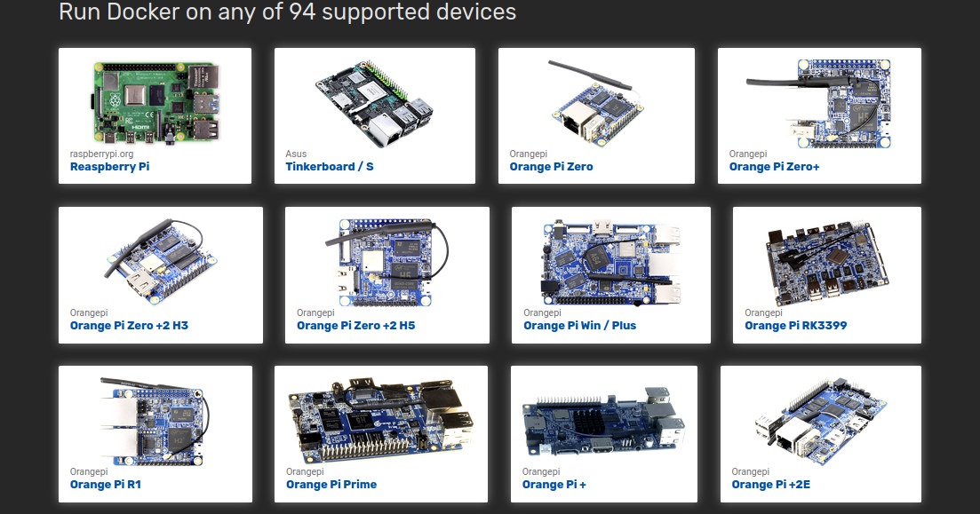The width and height of the screenshot is (980, 514).
Task: Select the Orange Pi RK3399 board image
Action: pos(827,262)
